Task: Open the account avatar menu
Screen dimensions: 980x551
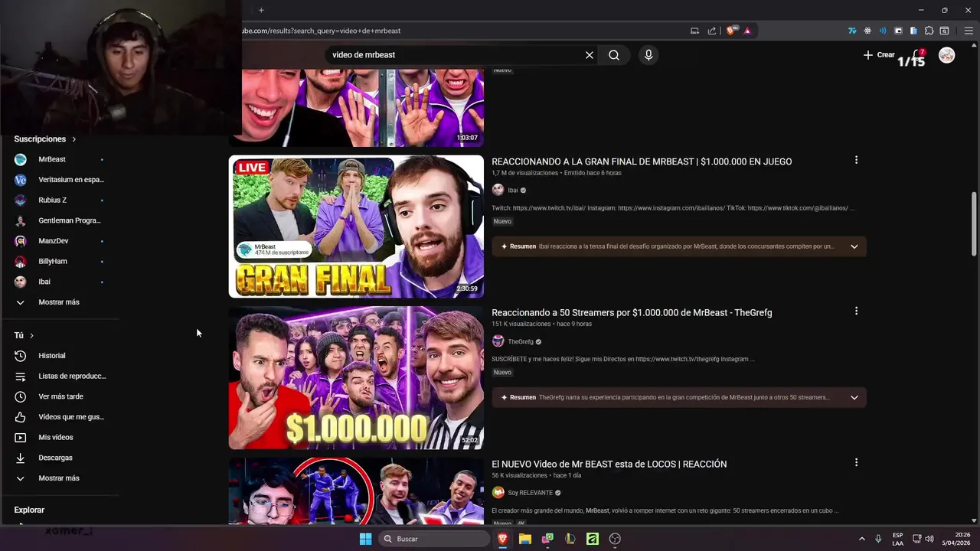Action: click(947, 55)
